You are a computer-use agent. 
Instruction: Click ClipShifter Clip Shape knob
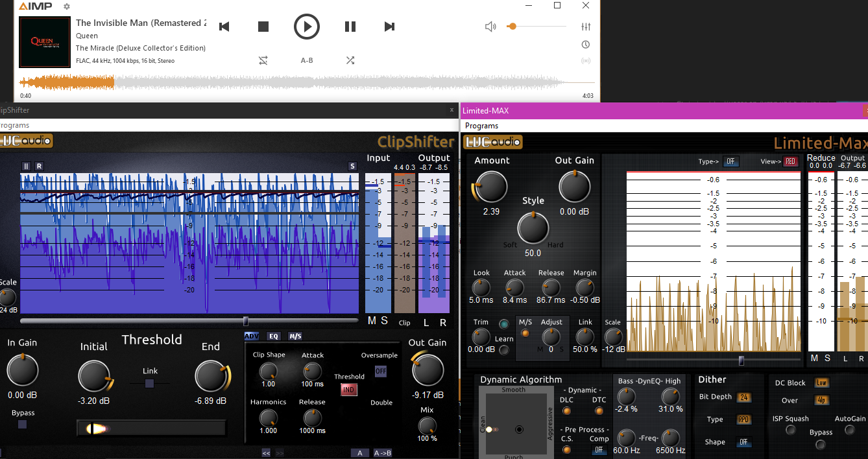click(x=268, y=371)
